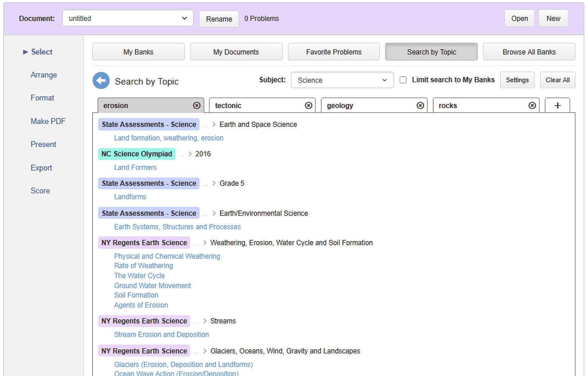View Stream Erosion and Deposition problems
The width and height of the screenshot is (588, 376).
[x=161, y=334]
